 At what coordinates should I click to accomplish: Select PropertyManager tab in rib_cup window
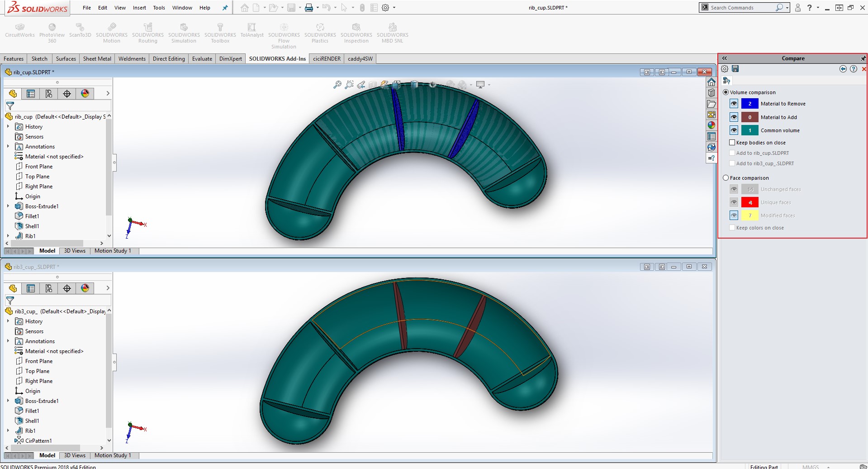tap(31, 94)
